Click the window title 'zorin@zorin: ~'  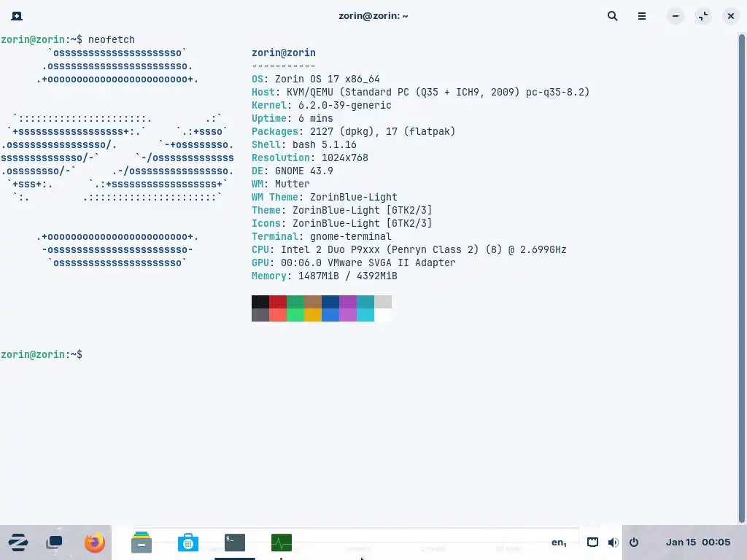coord(373,16)
